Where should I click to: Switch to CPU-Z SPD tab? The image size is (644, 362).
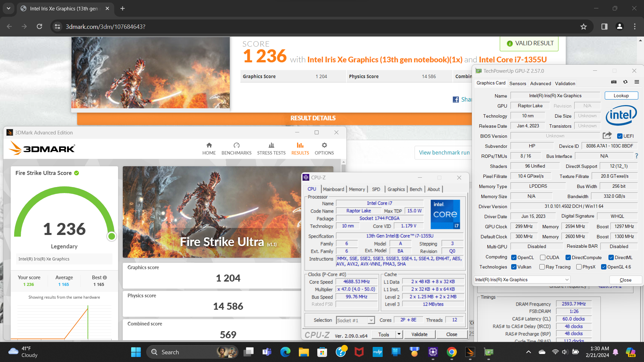click(x=376, y=189)
